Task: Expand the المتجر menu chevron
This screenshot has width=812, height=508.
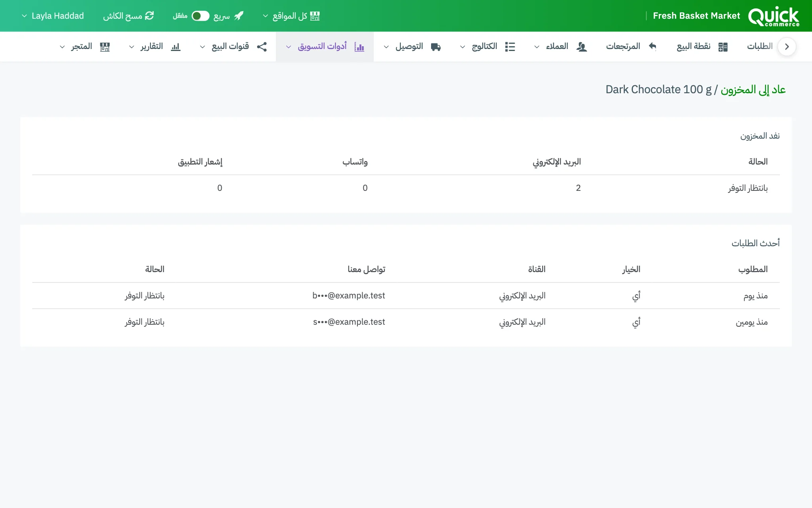Action: point(62,47)
